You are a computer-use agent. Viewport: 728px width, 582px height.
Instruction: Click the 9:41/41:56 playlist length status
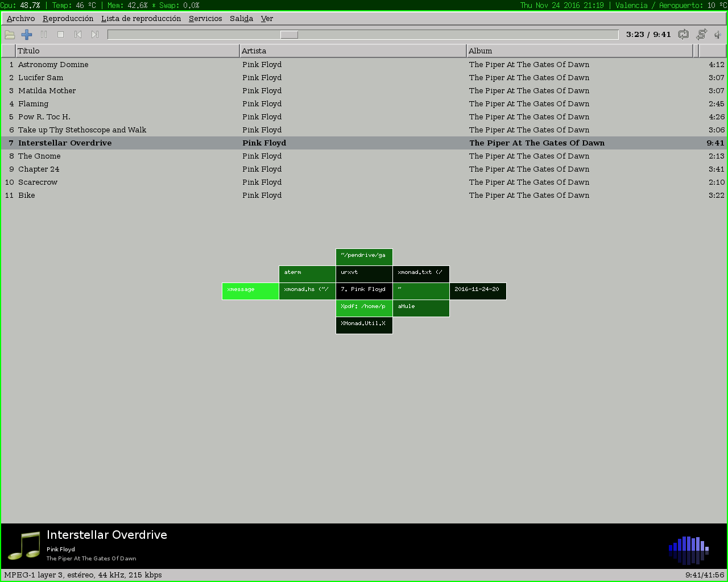click(705, 575)
